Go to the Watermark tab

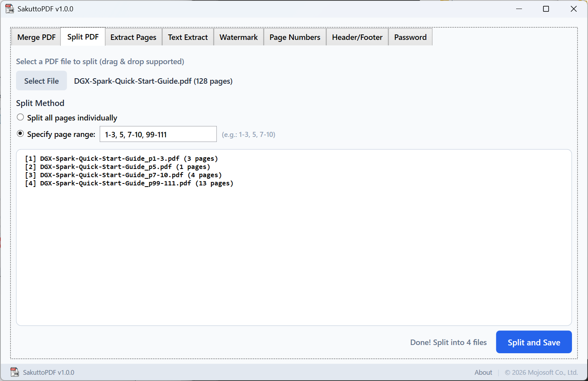(238, 37)
